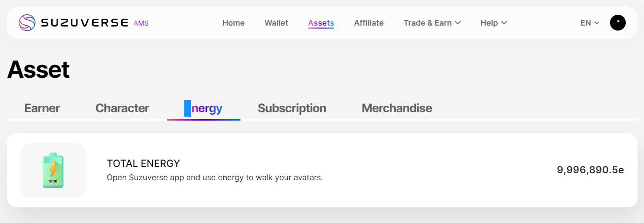Image resolution: width=644 pixels, height=223 pixels.
Task: Open the Subscription tab
Action: coord(292,108)
